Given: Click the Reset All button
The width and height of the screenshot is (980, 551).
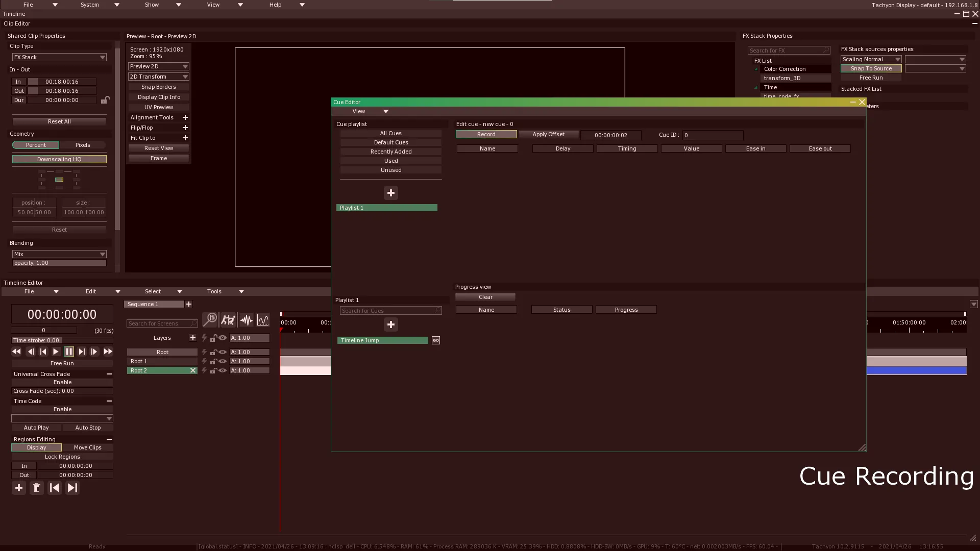Looking at the screenshot, I should click(59, 121).
